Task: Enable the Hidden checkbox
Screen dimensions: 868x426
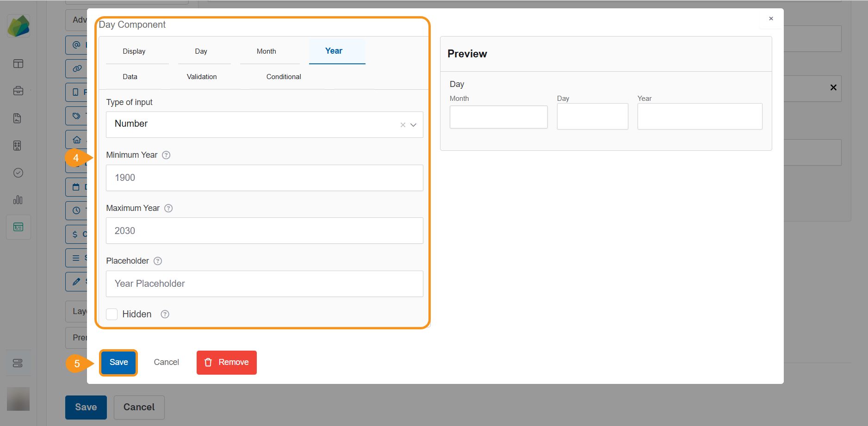Action: click(112, 314)
